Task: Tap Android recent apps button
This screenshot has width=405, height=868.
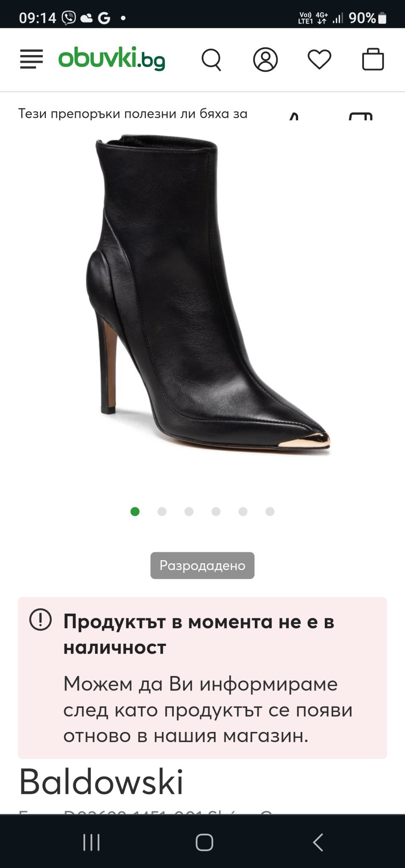Action: click(91, 842)
